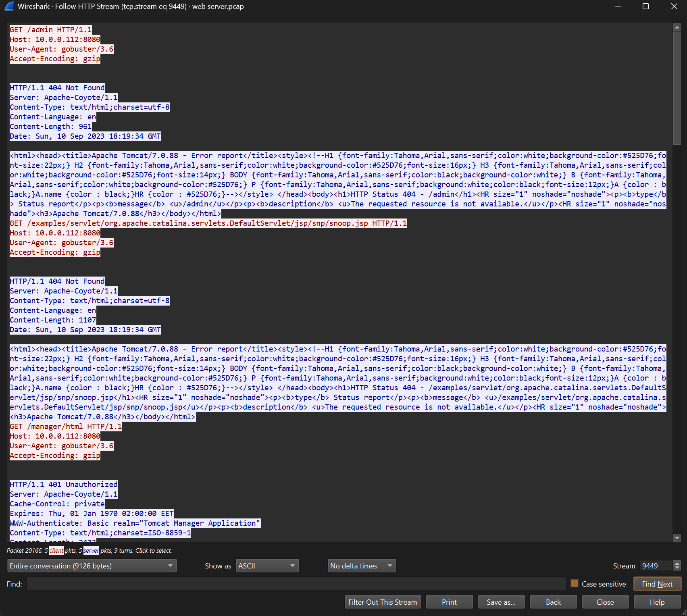Select the blue 'server' label in the status line

pos(91,550)
